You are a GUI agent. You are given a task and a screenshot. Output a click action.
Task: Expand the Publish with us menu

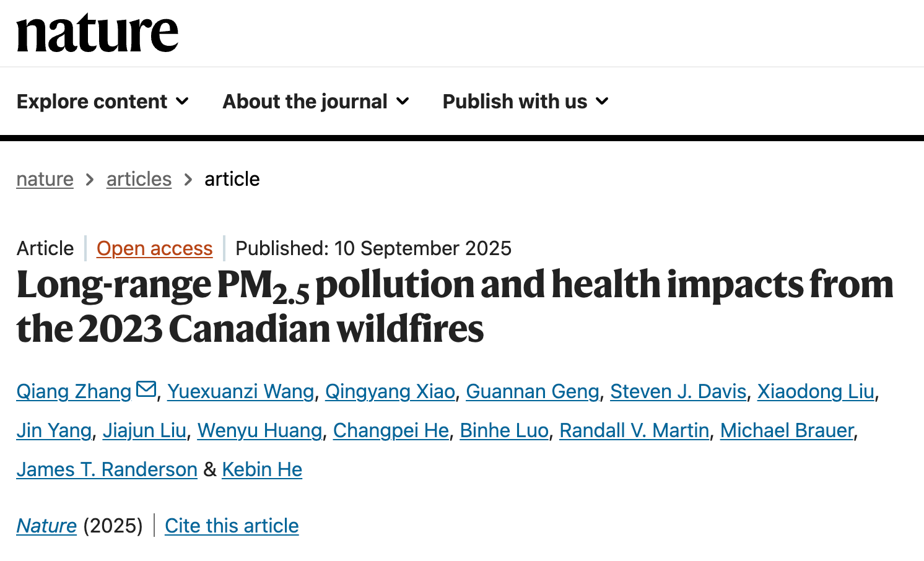525,102
